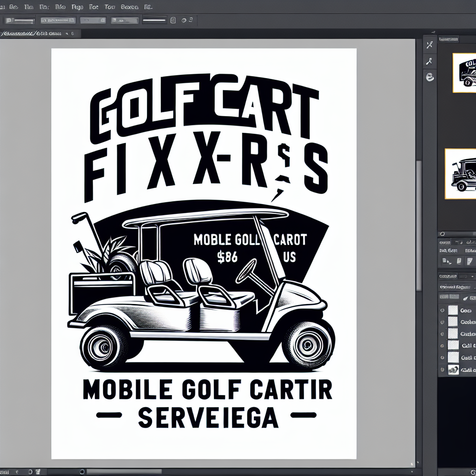The height and width of the screenshot is (476, 476).
Task: Click the second layer's name
Action: pyautogui.click(x=468, y=322)
